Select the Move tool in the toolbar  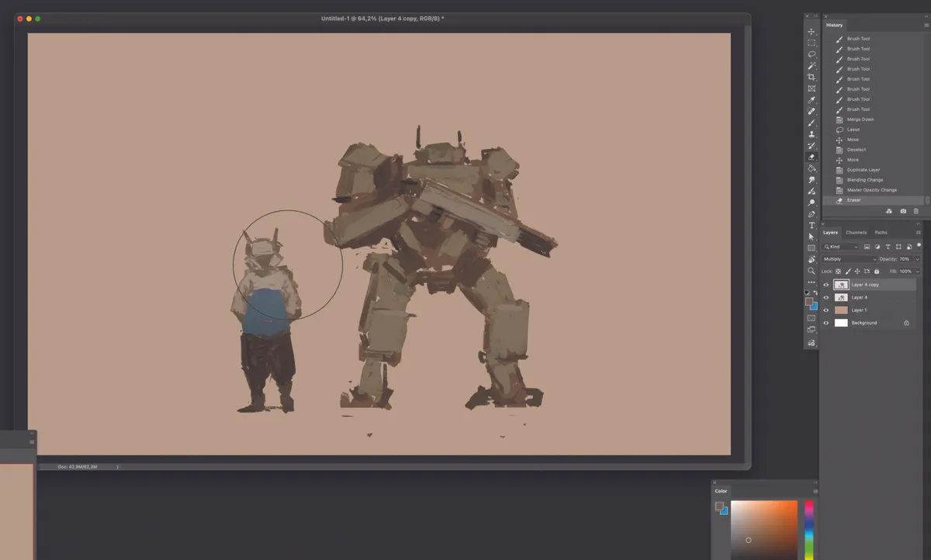[x=812, y=32]
